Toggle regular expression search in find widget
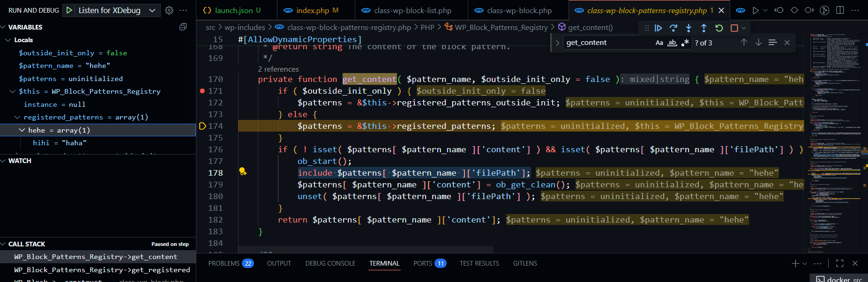The width and height of the screenshot is (868, 282). click(685, 43)
